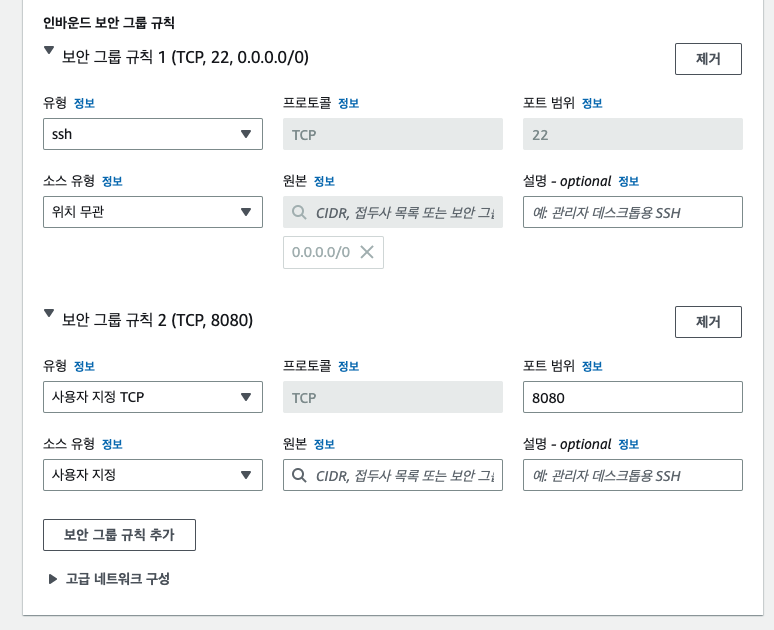774x630 pixels.
Task: Collapse security group rule 1 triangle
Action: coord(49,50)
